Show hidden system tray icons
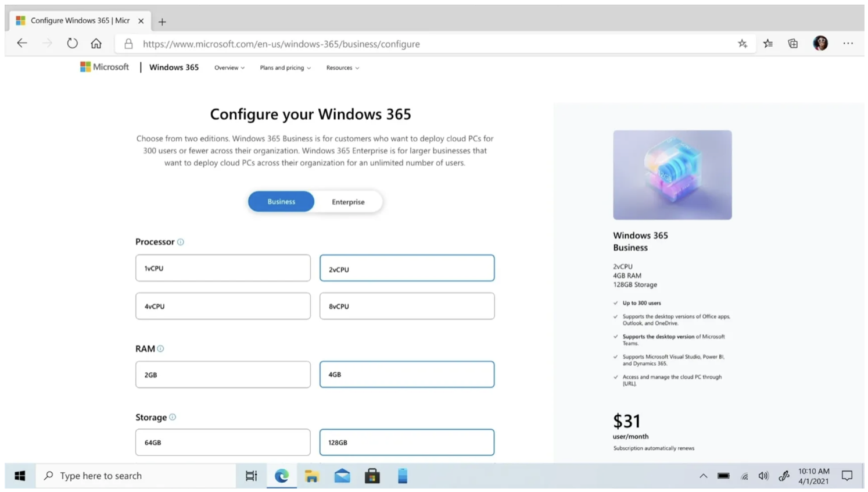 (x=703, y=476)
